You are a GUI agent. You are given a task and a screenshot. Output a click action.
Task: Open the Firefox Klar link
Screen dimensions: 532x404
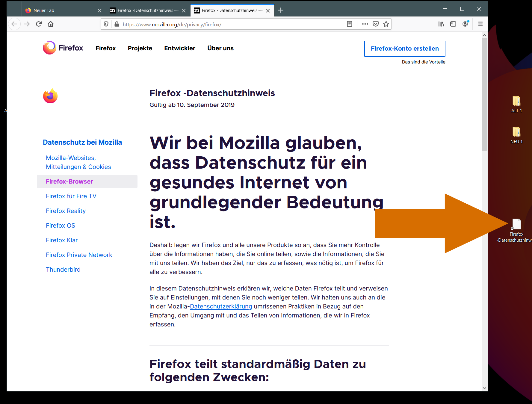pos(62,240)
